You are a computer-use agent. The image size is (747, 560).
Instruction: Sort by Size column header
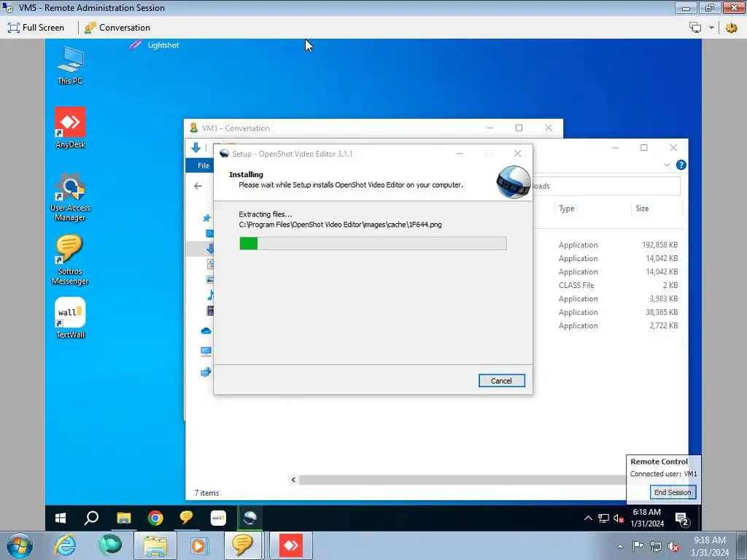(642, 208)
